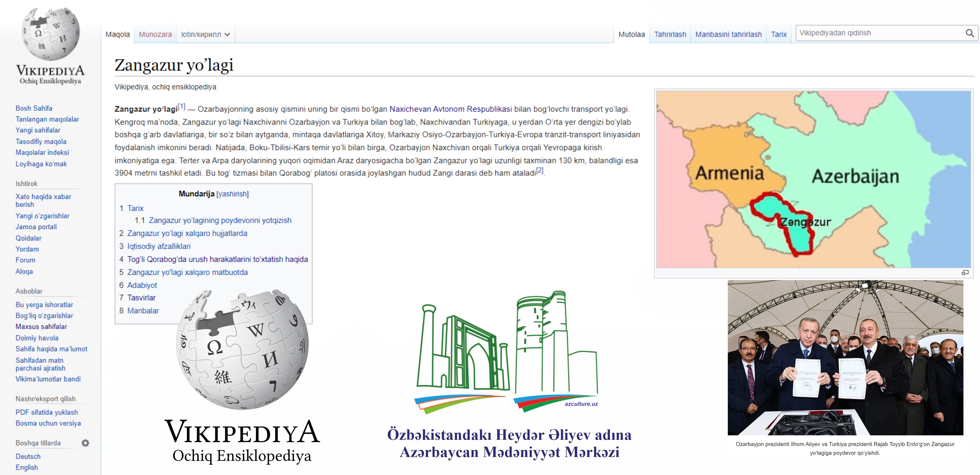Select the Mutolaa tab
980x475 pixels.
(631, 34)
